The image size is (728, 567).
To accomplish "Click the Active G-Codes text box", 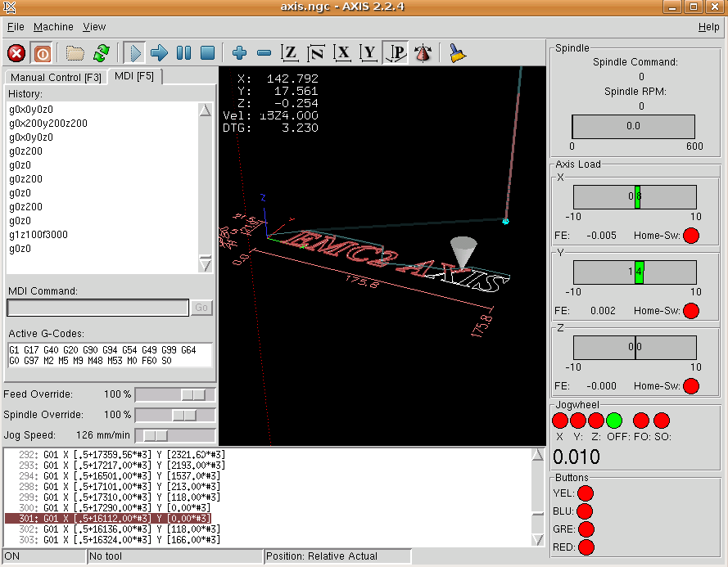I will (x=110, y=355).
